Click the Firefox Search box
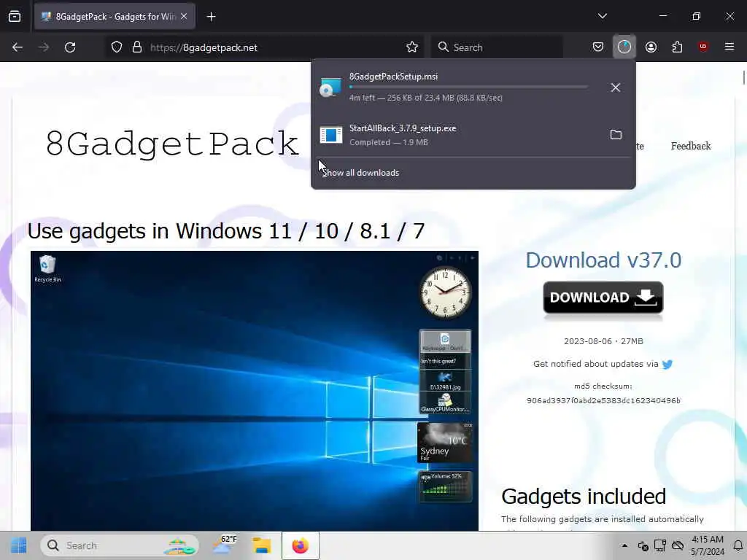This screenshot has width=747, height=560. [497, 47]
